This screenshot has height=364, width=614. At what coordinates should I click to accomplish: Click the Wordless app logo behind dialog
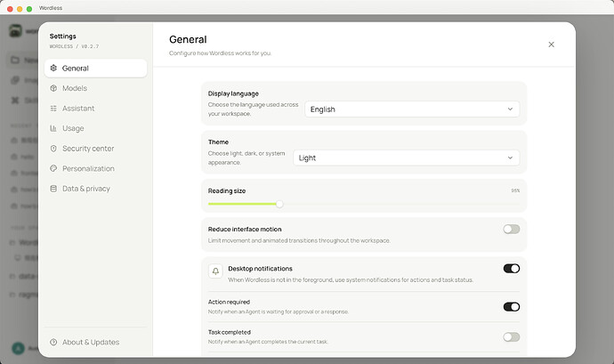pos(16,30)
